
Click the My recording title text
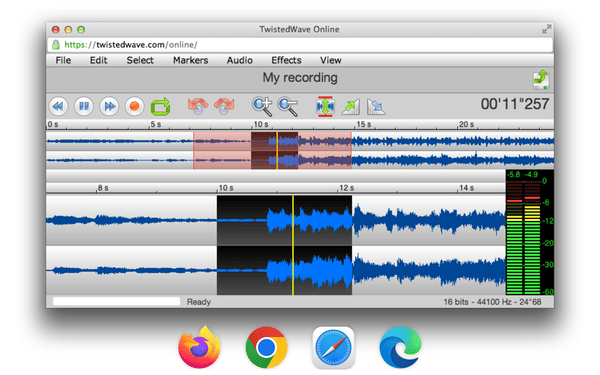300,78
